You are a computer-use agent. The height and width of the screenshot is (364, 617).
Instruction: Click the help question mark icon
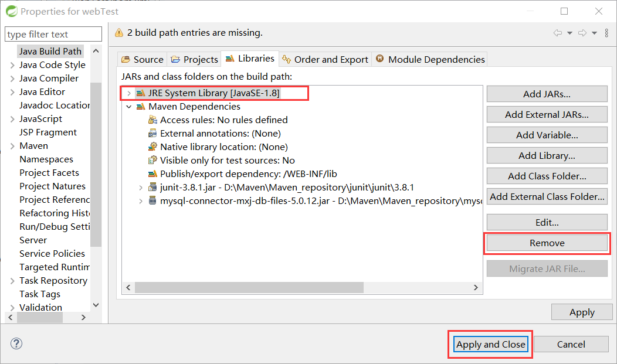pyautogui.click(x=16, y=343)
